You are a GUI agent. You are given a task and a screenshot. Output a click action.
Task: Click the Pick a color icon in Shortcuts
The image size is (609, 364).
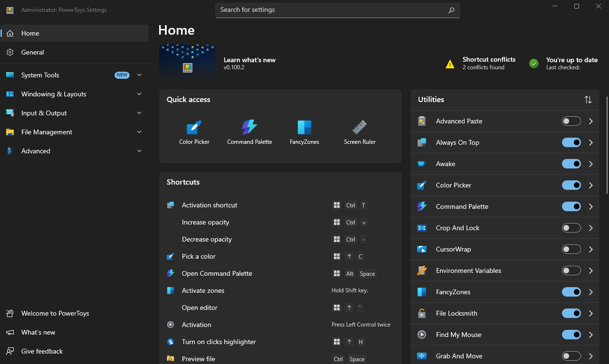click(x=171, y=256)
